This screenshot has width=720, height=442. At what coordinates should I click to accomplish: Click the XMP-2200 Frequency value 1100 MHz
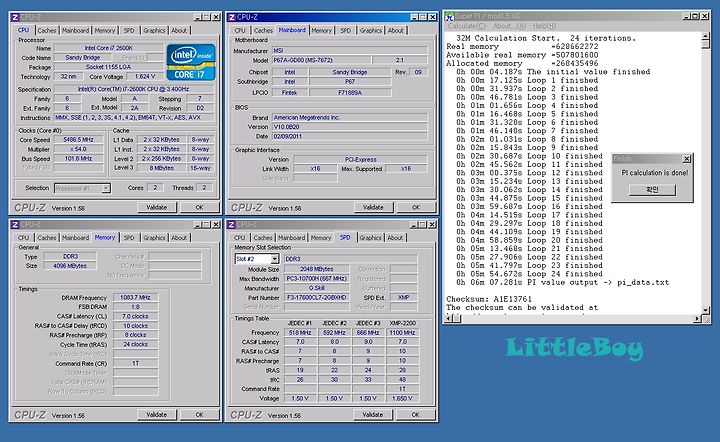[402, 333]
